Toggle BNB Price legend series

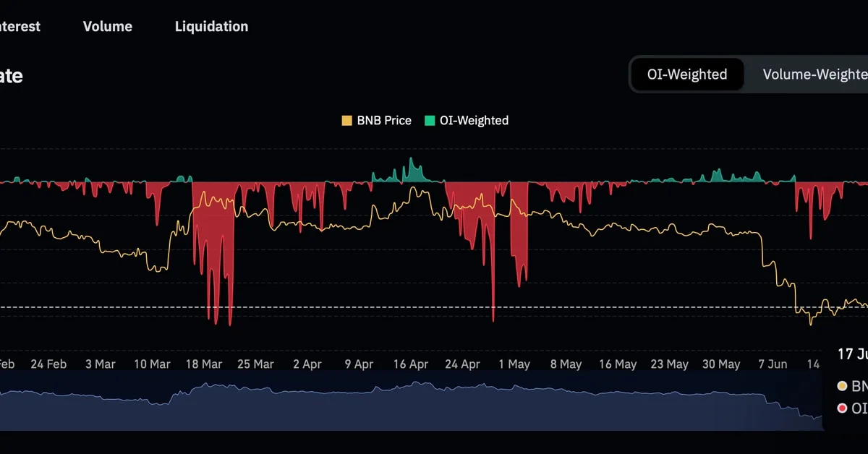(x=376, y=121)
